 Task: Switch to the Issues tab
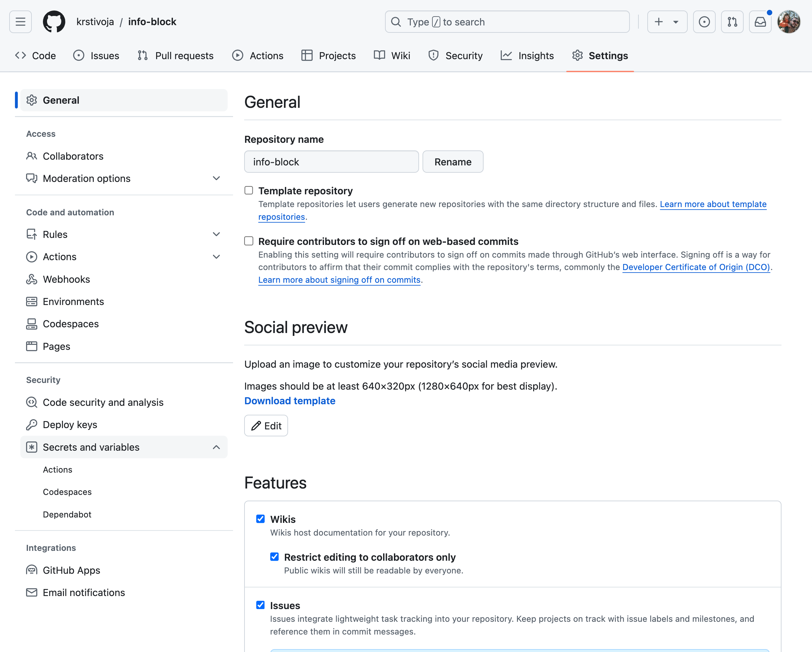[96, 55]
